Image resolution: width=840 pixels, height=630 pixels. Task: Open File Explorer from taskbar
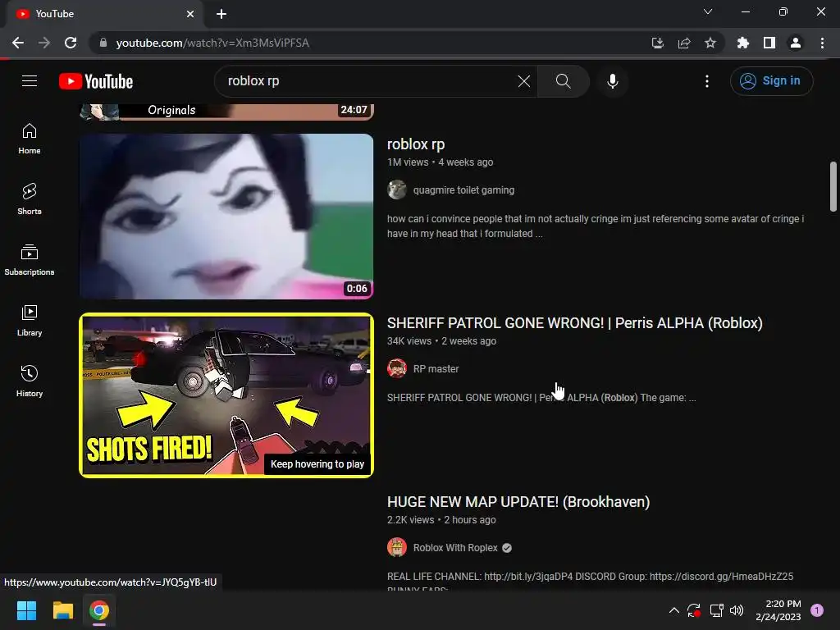point(62,610)
